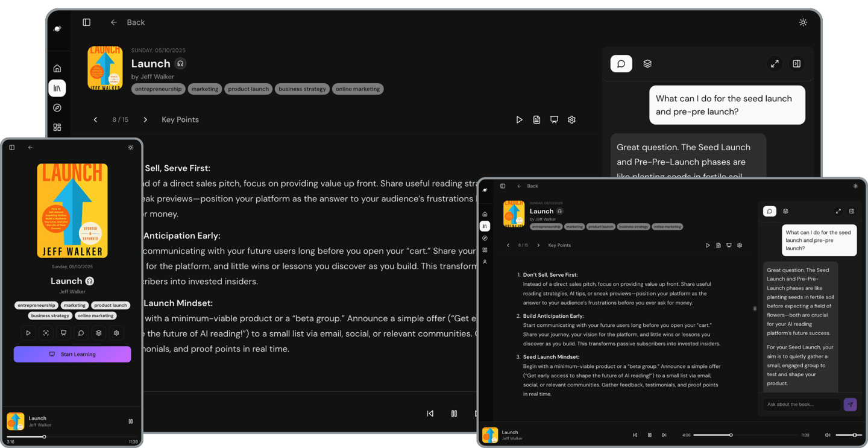868x448 pixels.
Task: Toggle the left sidebar in the tablet window
Action: pos(503,186)
